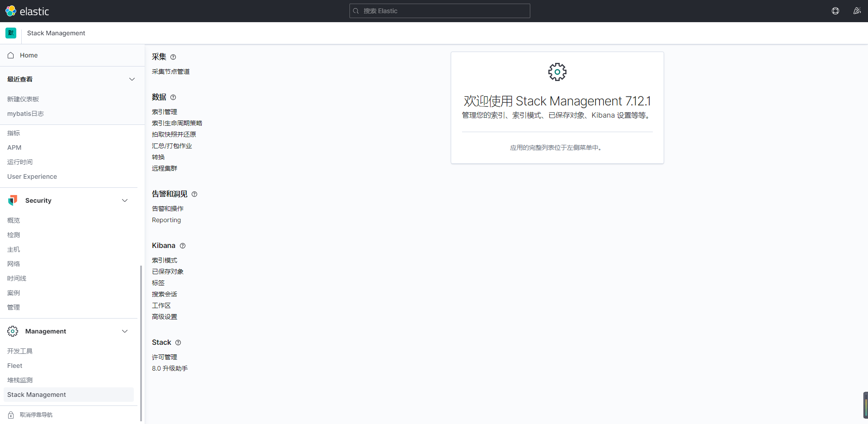
Task: Open the help menu lifebuoy icon
Action: [x=835, y=11]
